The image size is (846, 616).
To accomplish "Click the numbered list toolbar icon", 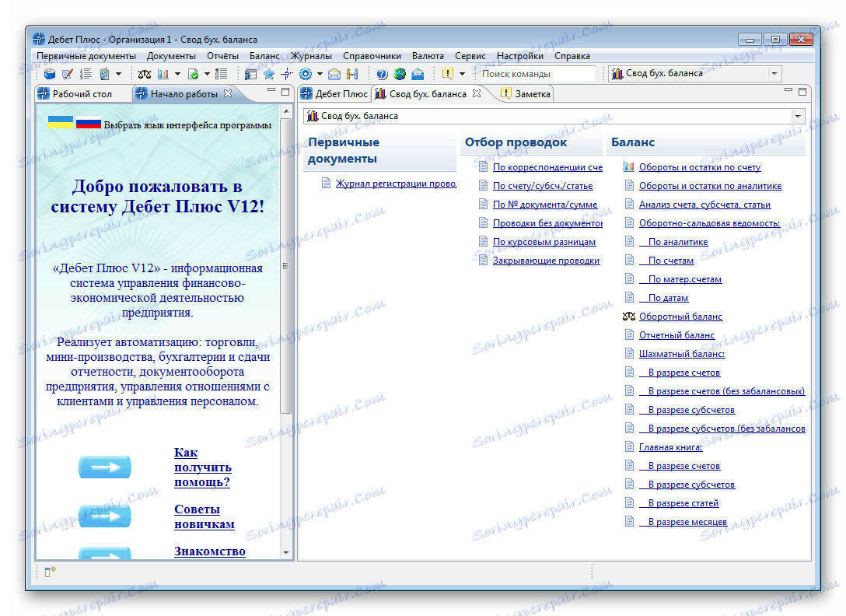I will [x=86, y=74].
